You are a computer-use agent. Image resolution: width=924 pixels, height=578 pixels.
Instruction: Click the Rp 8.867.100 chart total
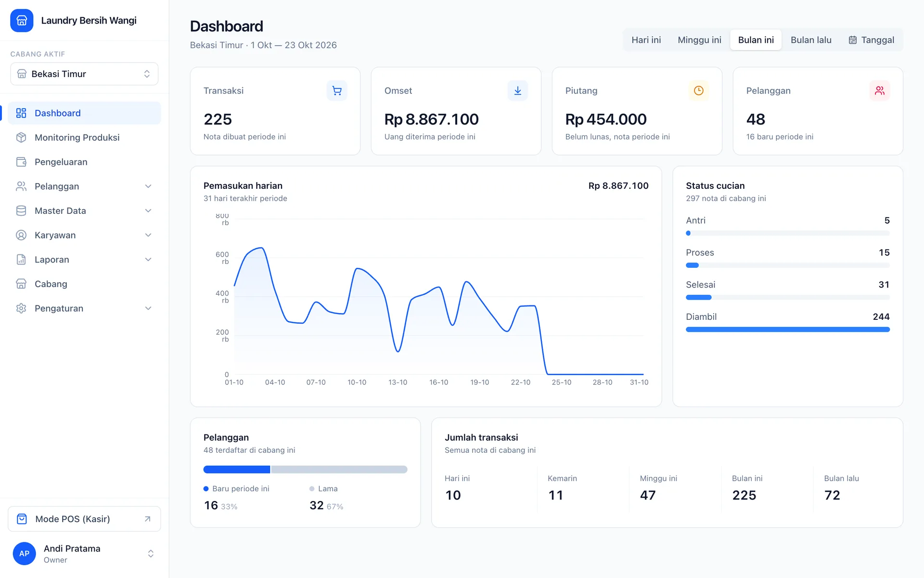pos(618,186)
